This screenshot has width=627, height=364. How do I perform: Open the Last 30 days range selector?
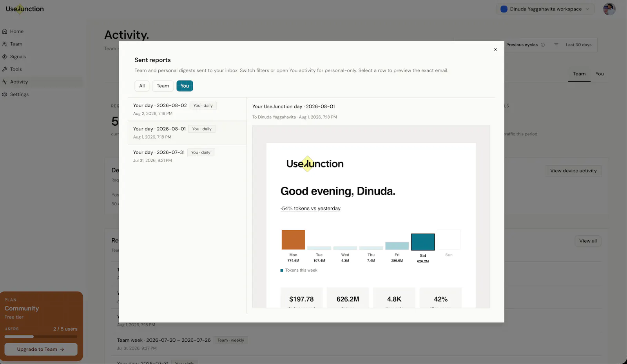pyautogui.click(x=578, y=45)
